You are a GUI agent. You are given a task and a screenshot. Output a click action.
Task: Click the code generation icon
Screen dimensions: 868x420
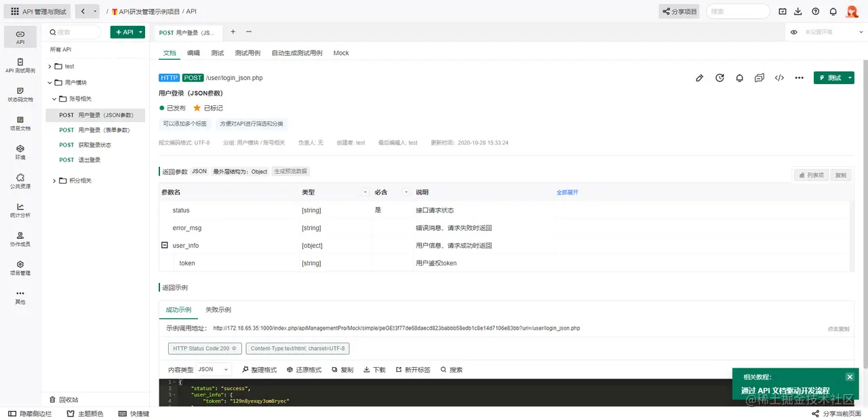coord(779,78)
